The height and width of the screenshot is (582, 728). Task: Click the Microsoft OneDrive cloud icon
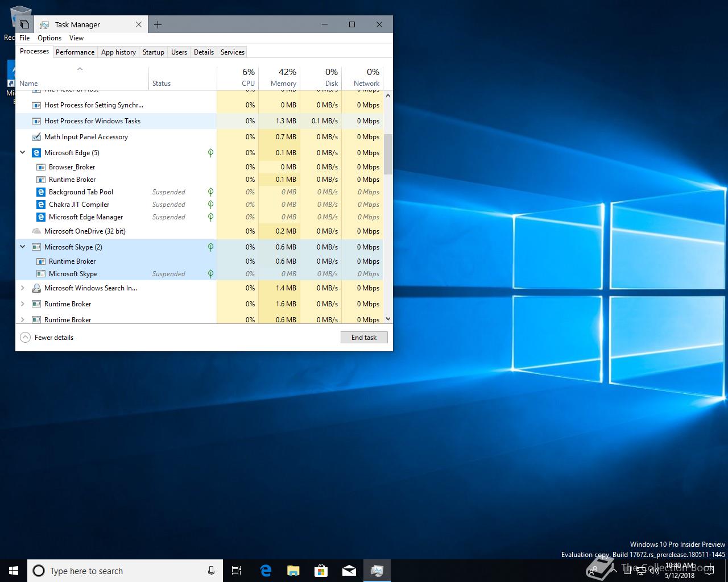tap(36, 231)
